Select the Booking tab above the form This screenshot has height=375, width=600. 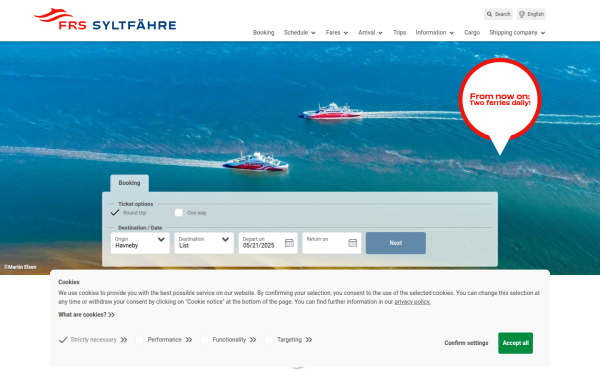point(129,183)
